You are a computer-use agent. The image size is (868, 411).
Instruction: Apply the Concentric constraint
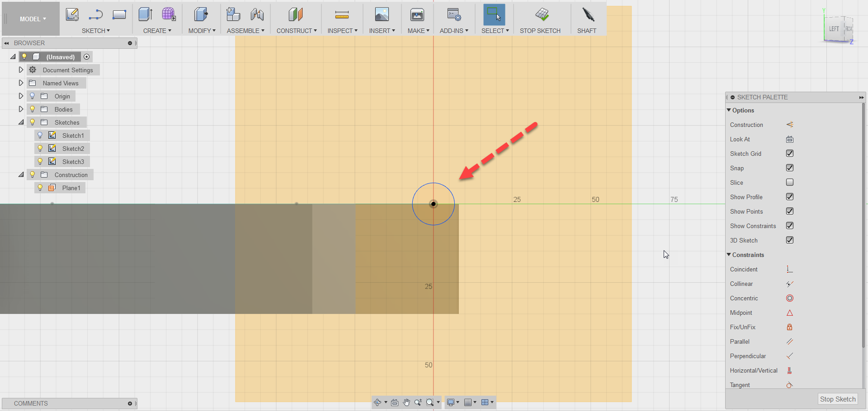coord(790,298)
